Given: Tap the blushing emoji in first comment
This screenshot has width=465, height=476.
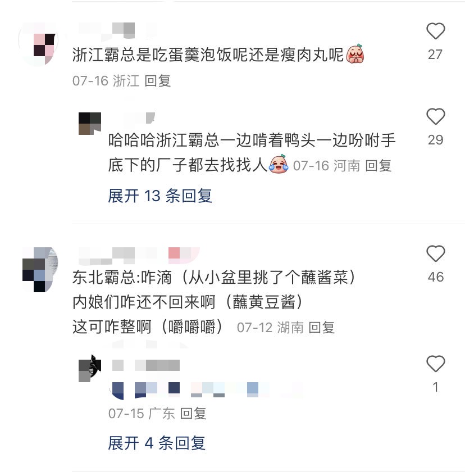Looking at the screenshot, I should coord(355,54).
